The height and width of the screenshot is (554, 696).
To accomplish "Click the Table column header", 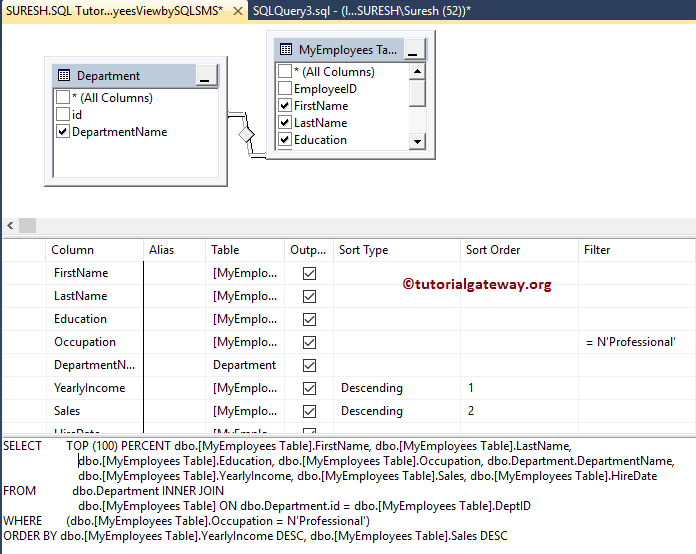I will [245, 250].
